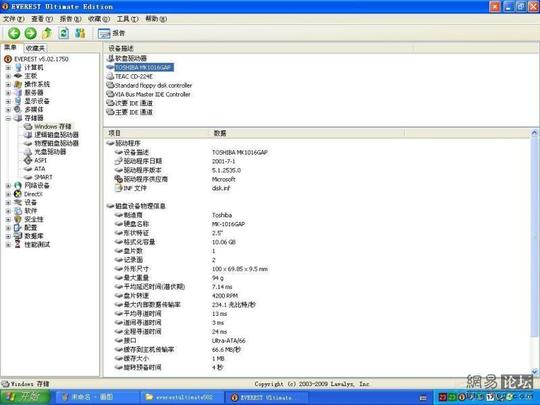Open the 文件(F) menu
Viewport: 540px width, 405px height.
click(13, 19)
